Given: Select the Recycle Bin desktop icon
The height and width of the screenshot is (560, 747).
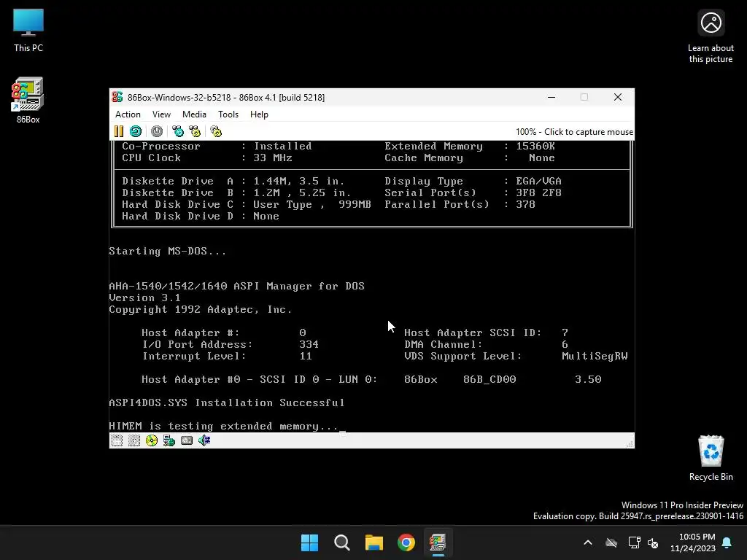Looking at the screenshot, I should click(x=711, y=458).
